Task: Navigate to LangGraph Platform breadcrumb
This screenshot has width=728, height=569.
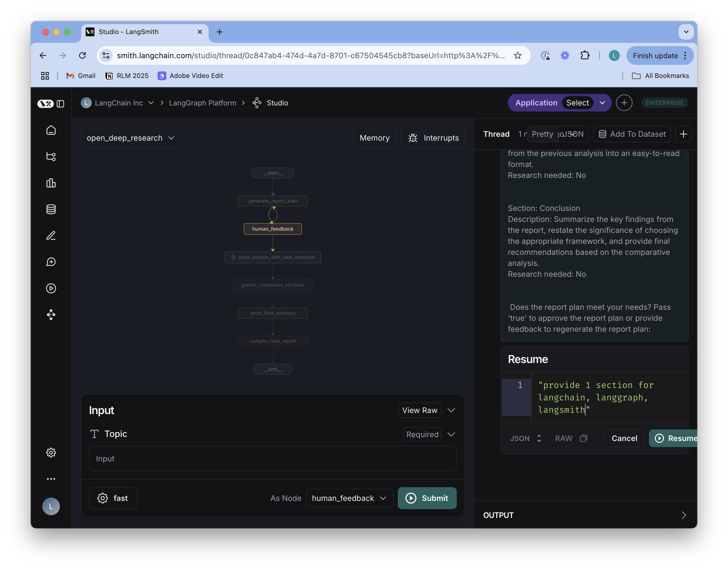Action: coord(202,103)
